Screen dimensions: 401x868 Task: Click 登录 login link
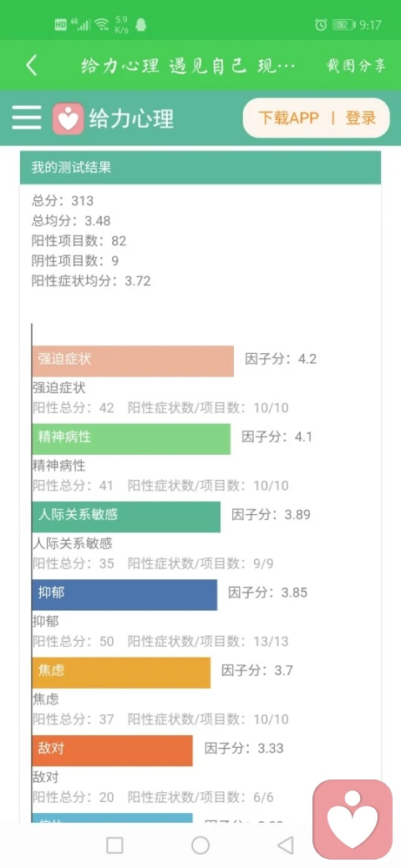tap(361, 118)
